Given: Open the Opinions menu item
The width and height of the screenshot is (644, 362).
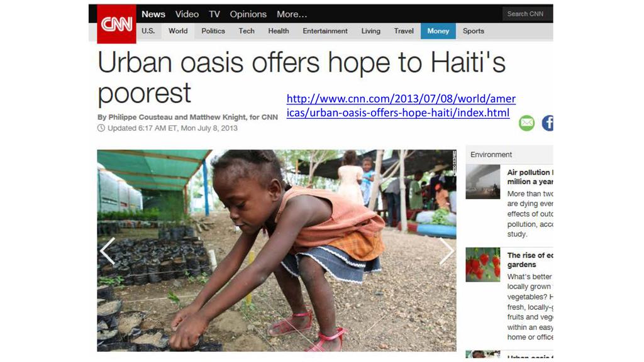Looking at the screenshot, I should 248,14.
